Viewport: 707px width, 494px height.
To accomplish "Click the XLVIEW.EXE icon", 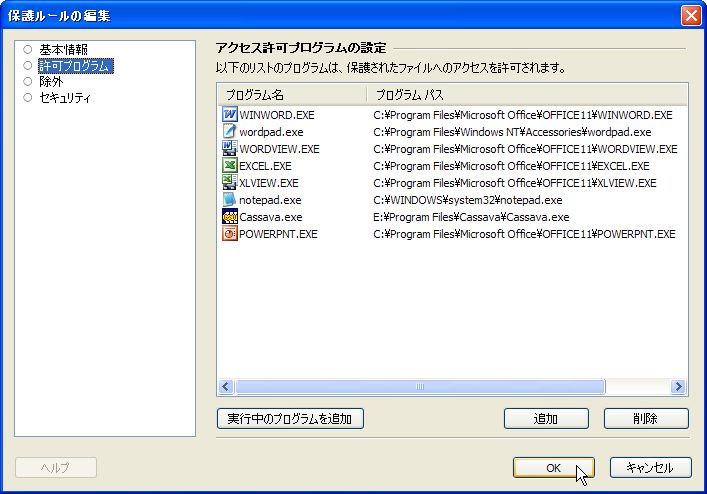I will [x=230, y=183].
